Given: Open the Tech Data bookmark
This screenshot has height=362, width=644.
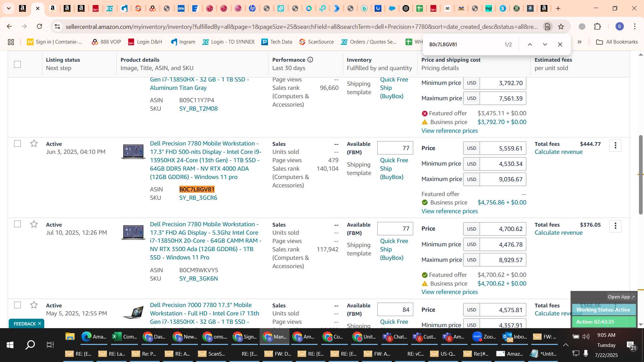Looking at the screenshot, I should click(277, 42).
